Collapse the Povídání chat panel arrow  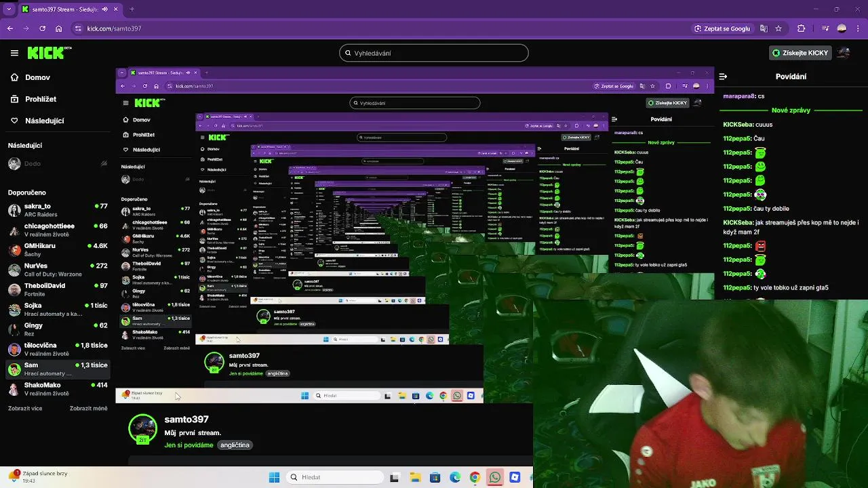tap(723, 77)
